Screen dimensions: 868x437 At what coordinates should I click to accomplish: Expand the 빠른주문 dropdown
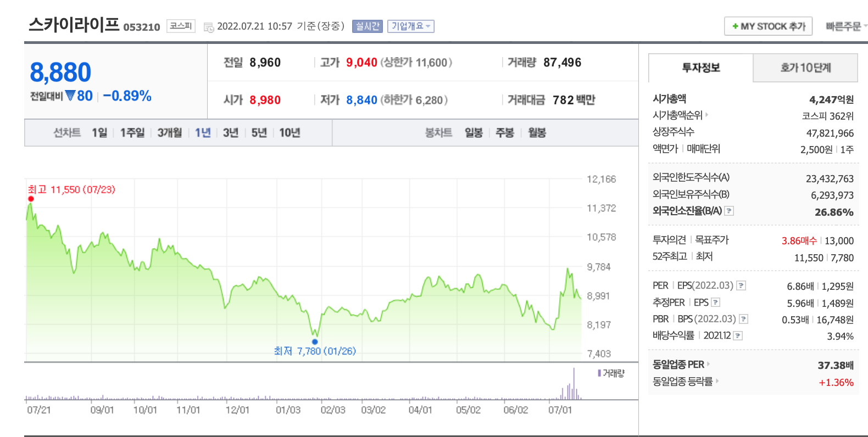(847, 26)
